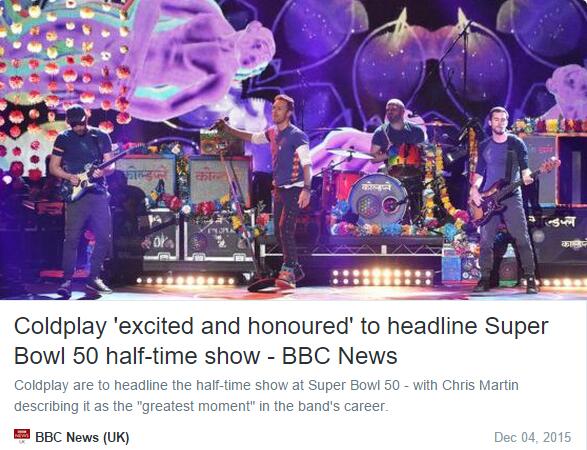
Task: Click the guitarist wearing a cap
Action: coord(82,200)
